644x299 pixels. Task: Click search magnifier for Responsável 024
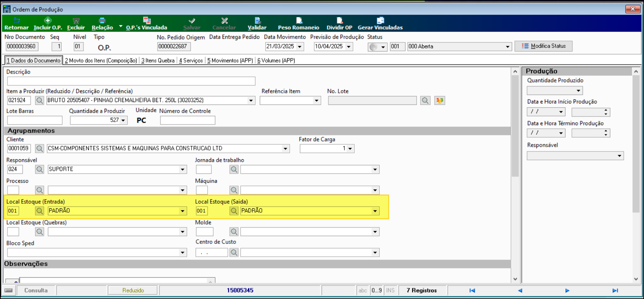(39, 169)
